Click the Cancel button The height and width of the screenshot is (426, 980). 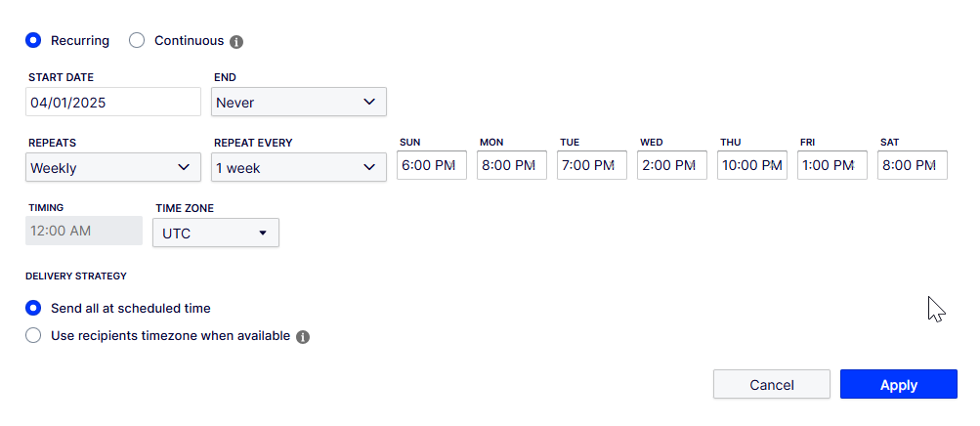click(772, 384)
